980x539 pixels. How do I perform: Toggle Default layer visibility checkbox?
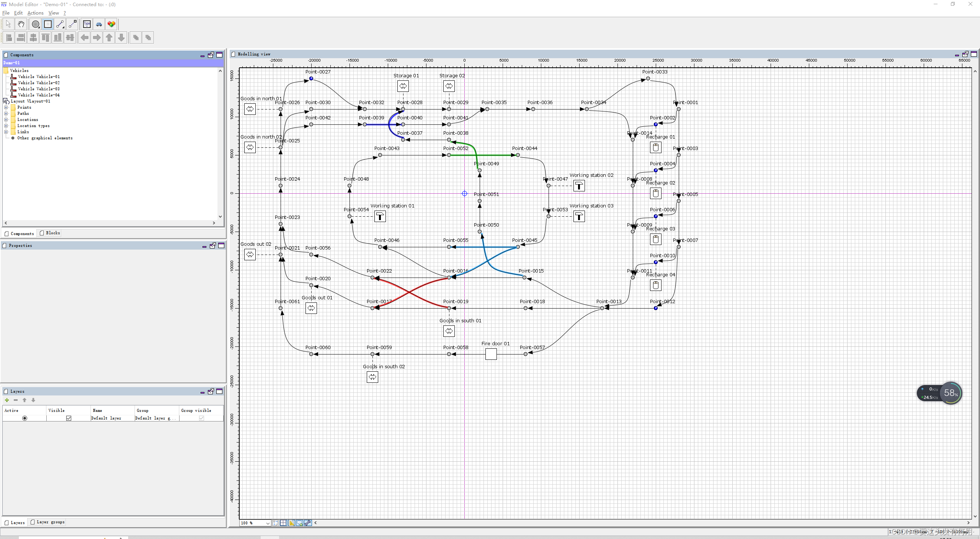pos(69,418)
